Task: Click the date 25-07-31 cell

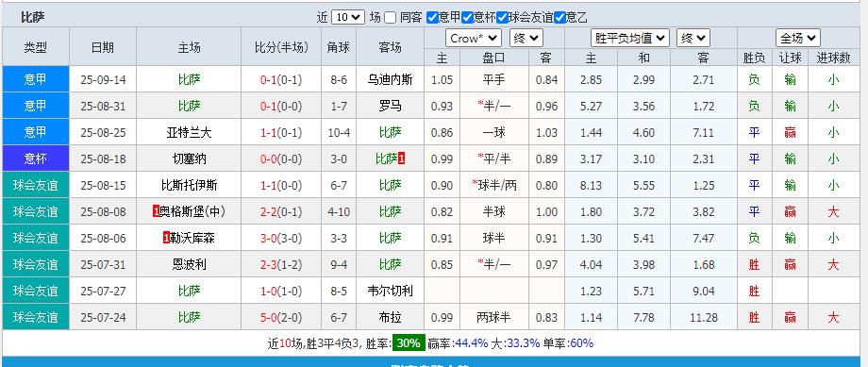Action: 103,264
